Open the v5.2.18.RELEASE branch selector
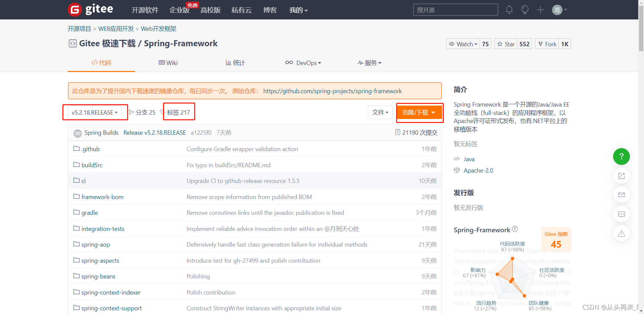This screenshot has width=644, height=314. pyautogui.click(x=95, y=113)
